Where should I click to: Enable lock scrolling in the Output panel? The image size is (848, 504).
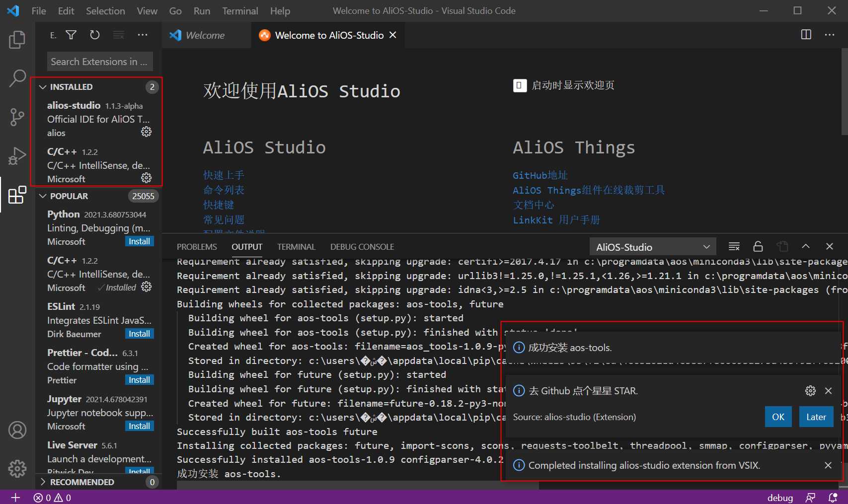click(758, 246)
